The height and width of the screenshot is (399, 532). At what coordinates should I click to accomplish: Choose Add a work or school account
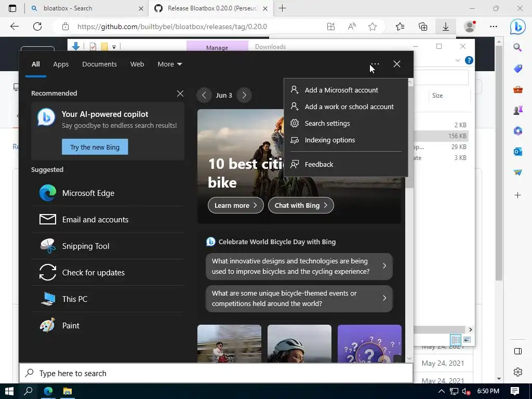coord(345,107)
